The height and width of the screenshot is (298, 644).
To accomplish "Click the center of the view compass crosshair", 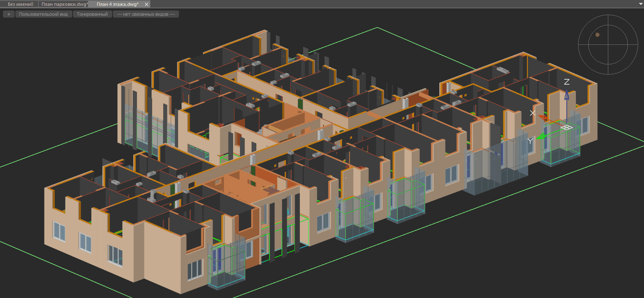I will coord(608,45).
